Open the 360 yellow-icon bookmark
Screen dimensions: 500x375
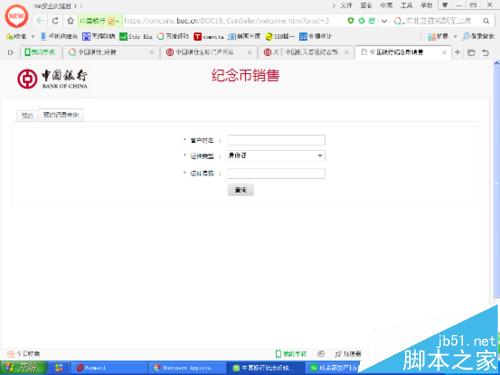(x=279, y=36)
